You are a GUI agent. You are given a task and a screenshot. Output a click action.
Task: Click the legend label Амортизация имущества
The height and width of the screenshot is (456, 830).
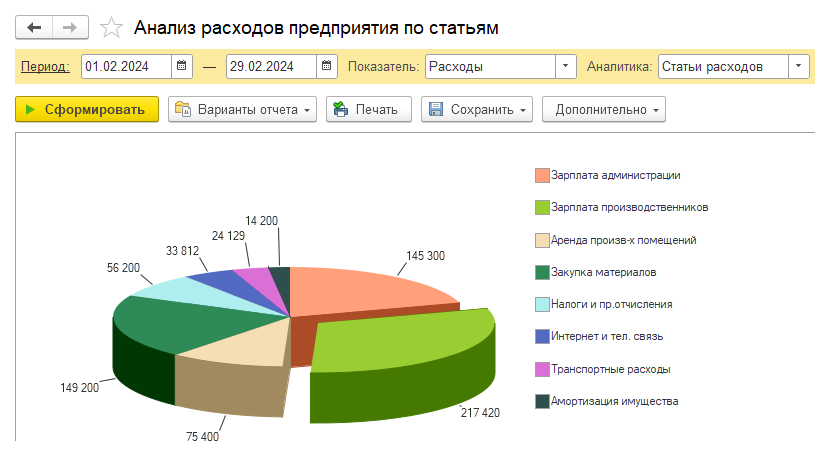(x=615, y=401)
